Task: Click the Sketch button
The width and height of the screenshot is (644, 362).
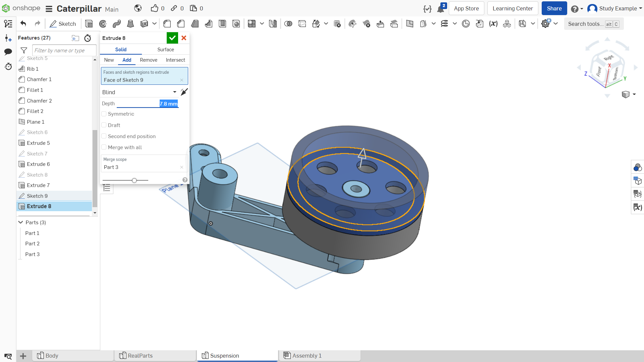Action: [x=63, y=24]
